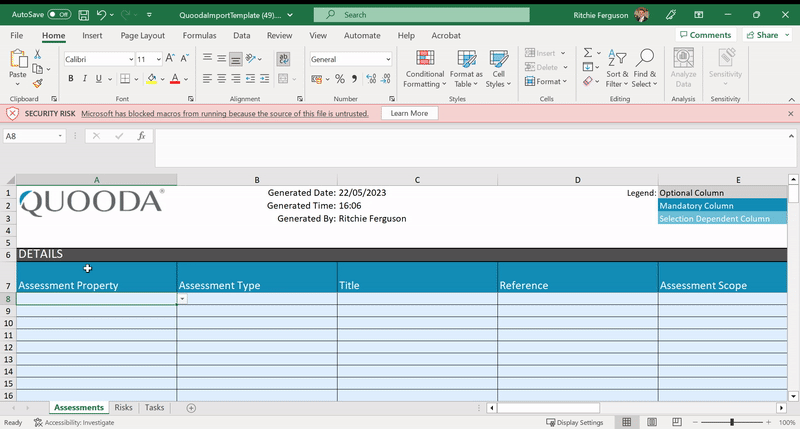
Task: Toggle Align Left
Action: tap(207, 79)
